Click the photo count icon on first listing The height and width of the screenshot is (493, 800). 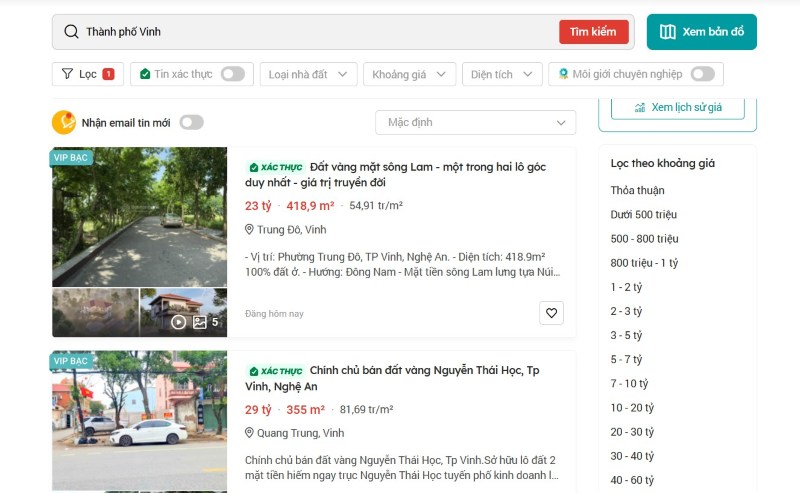[199, 322]
